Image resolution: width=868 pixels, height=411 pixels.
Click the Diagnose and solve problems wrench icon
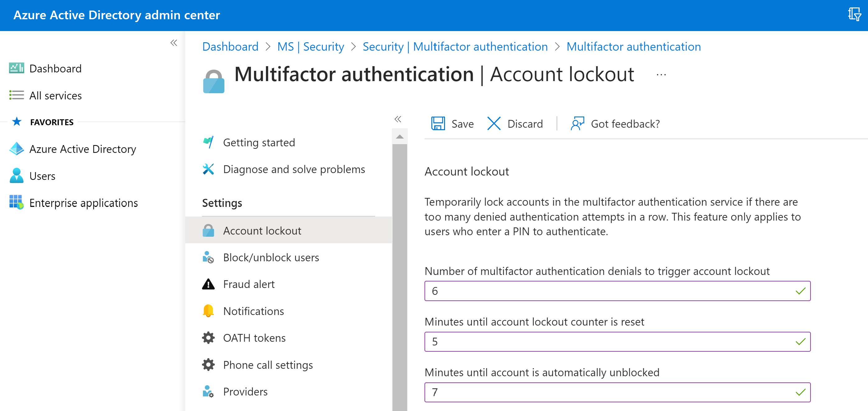[208, 169]
